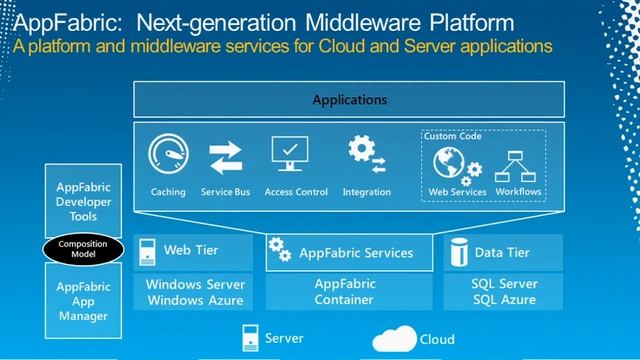Click the Workflows label

coord(518,191)
